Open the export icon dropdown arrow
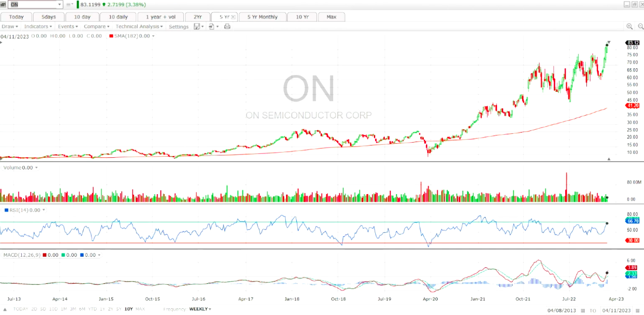This screenshot has width=644, height=315. click(x=217, y=26)
